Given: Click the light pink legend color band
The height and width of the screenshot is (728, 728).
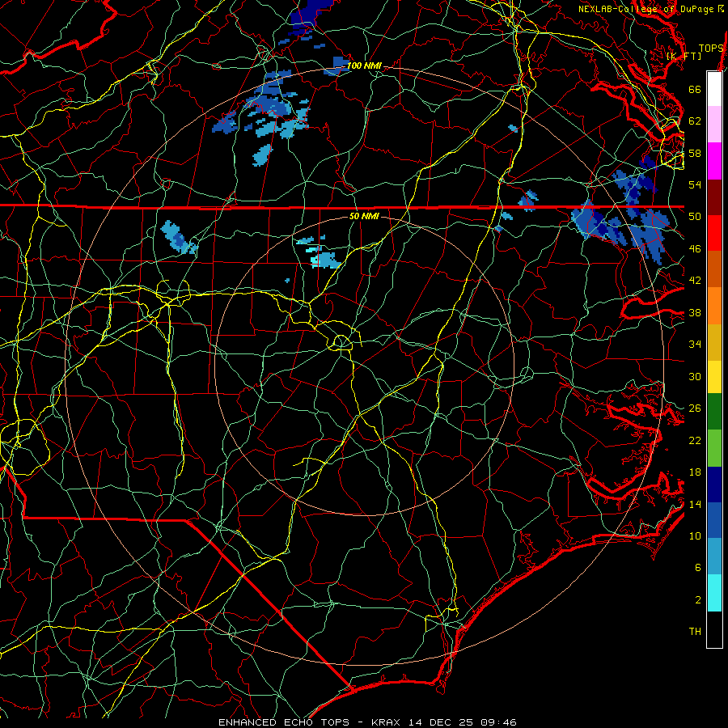Looking at the screenshot, I should click(x=714, y=124).
